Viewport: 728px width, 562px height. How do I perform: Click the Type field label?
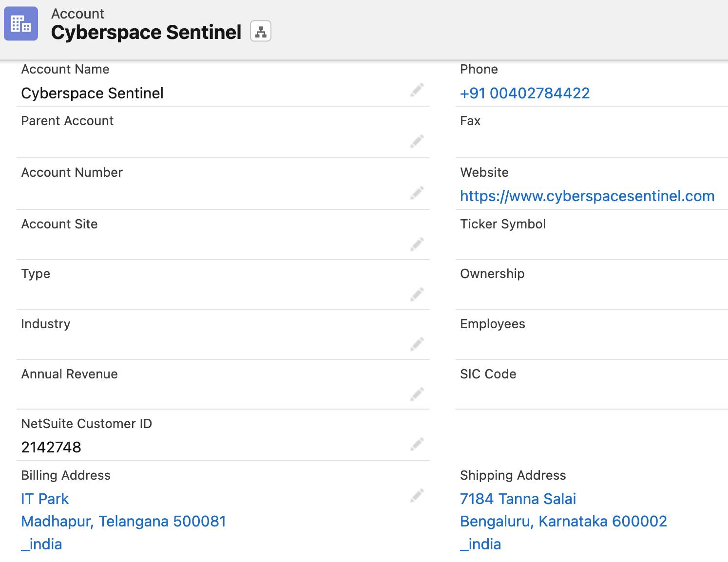[x=36, y=274]
